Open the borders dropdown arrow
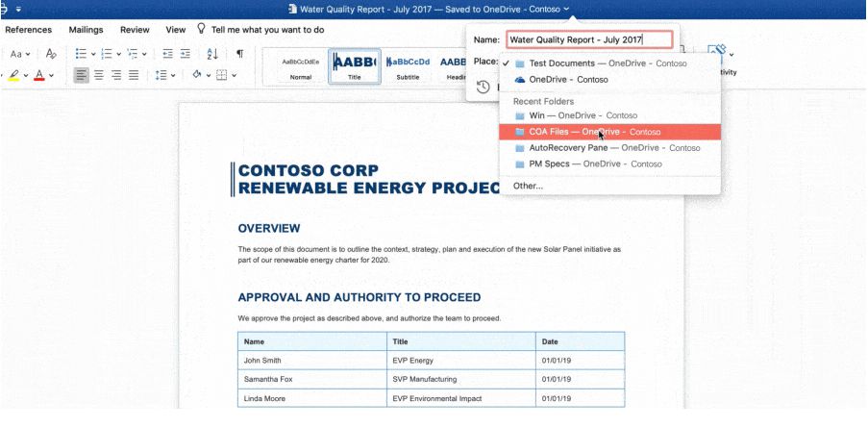Viewport: 868px width, 427px height. (x=235, y=75)
